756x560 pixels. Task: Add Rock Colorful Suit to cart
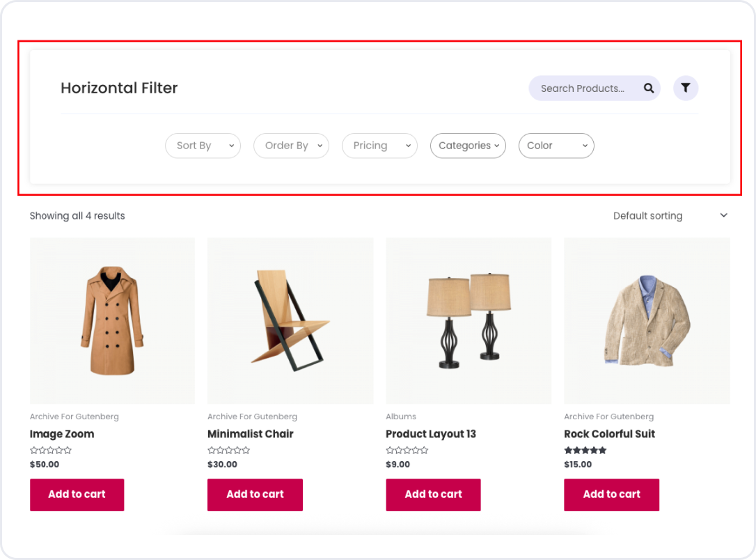click(x=611, y=495)
